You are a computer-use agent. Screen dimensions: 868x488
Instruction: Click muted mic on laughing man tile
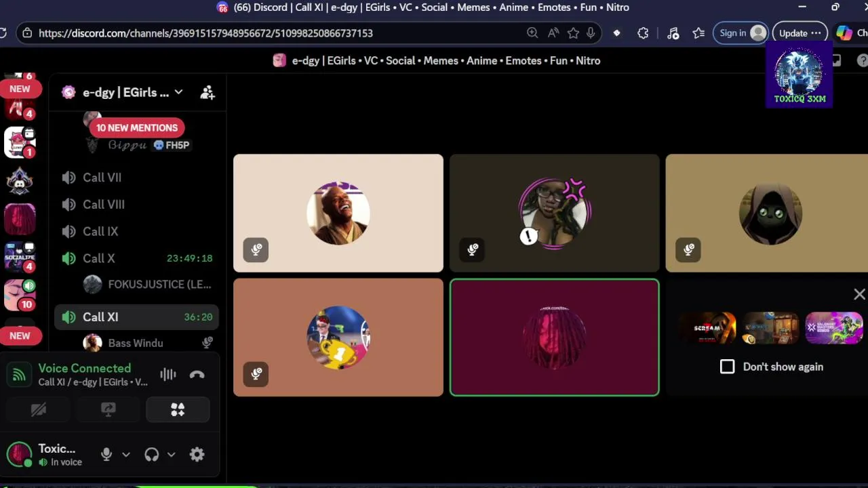(x=256, y=249)
